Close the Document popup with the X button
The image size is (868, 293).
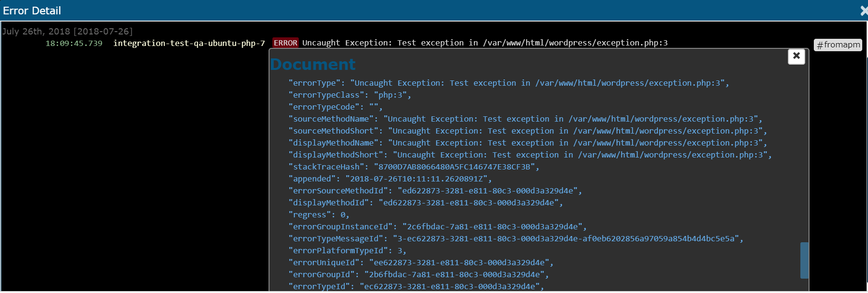click(x=796, y=56)
